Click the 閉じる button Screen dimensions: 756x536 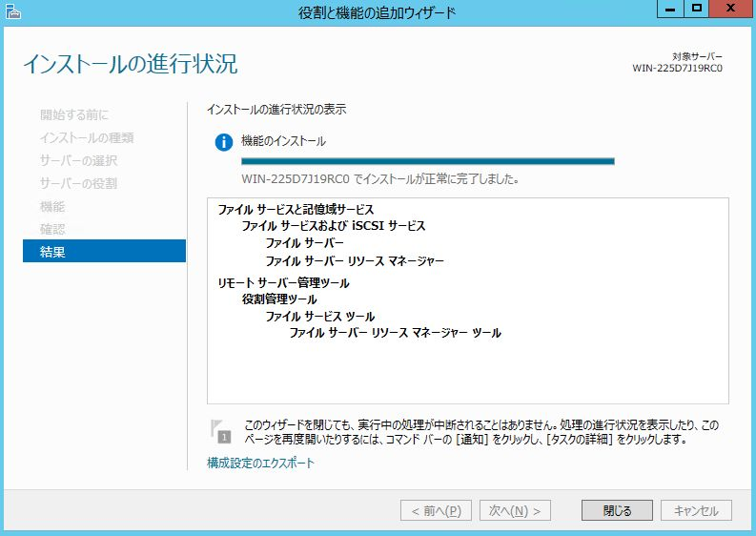coord(617,510)
